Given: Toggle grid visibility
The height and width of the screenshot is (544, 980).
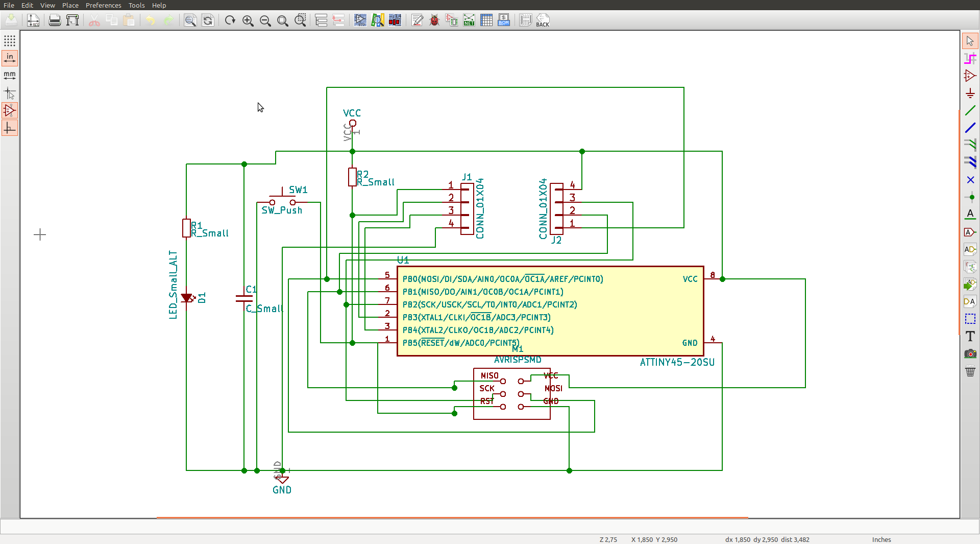Looking at the screenshot, I should click(10, 41).
